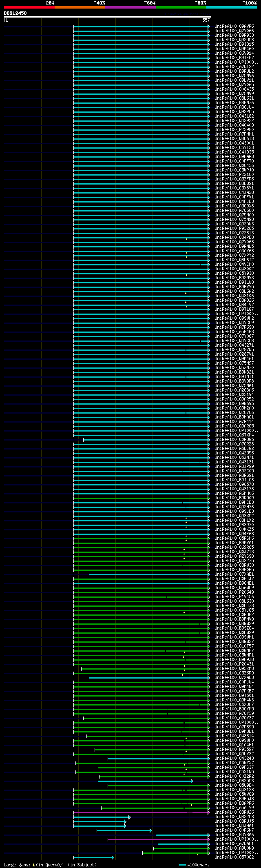Open hit UniRef100_Q7Y066
This screenshot has height=868, width=261.
click(234, 31)
